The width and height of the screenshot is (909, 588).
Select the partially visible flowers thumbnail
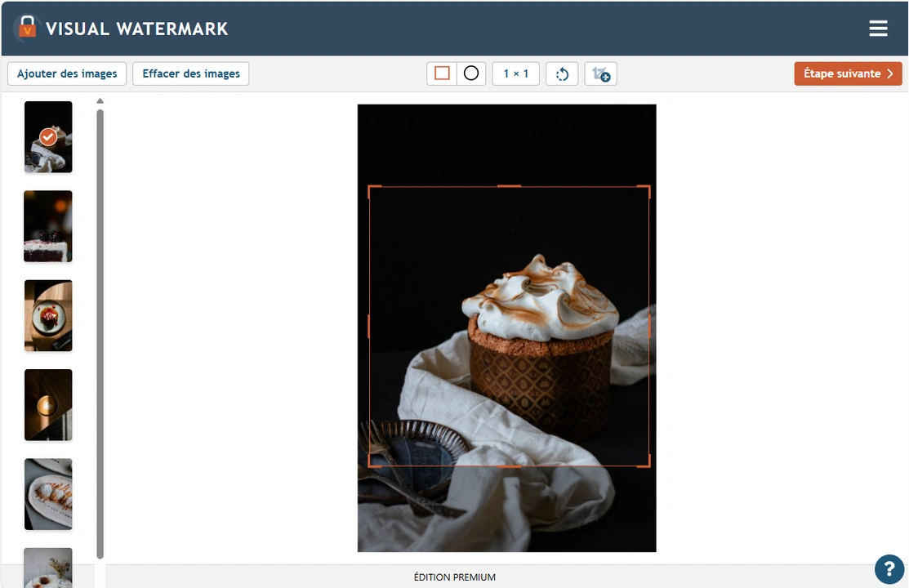(48, 568)
